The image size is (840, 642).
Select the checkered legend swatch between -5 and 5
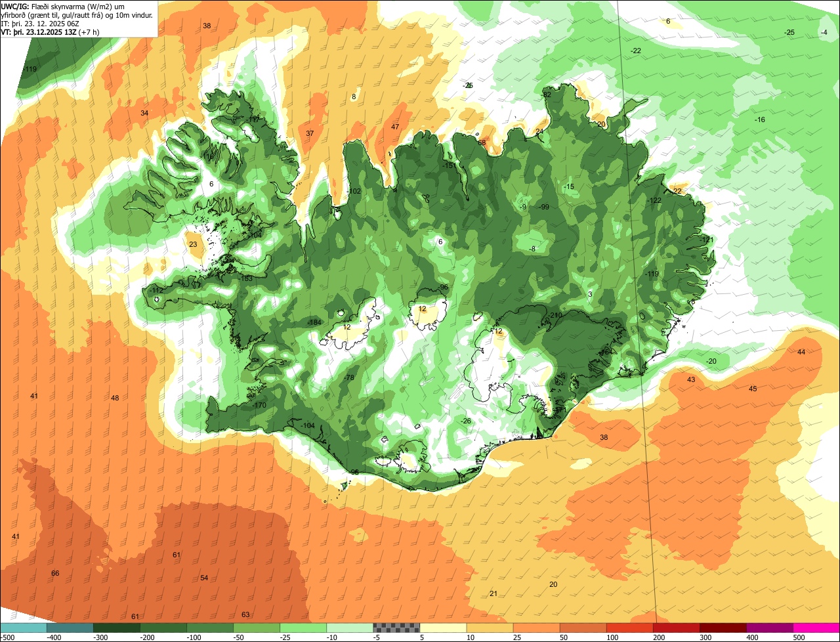pos(396,628)
